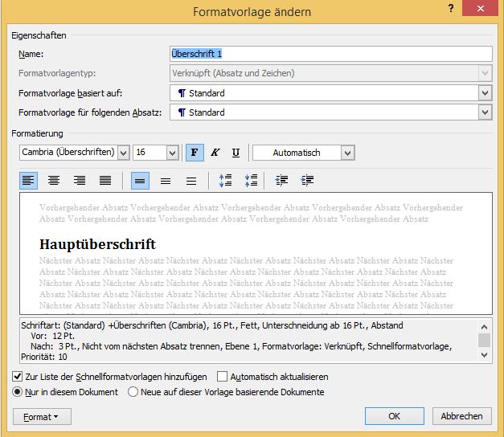The height and width of the screenshot is (437, 504).
Task: Click Hauptüberschrift preview text
Action: (98, 244)
